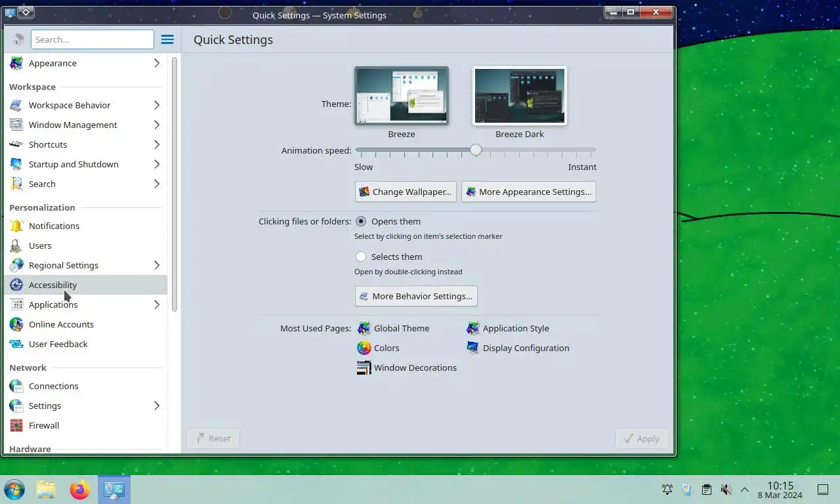Select the Breeze Dark theme thumbnail
The width and height of the screenshot is (840, 504).
(520, 96)
